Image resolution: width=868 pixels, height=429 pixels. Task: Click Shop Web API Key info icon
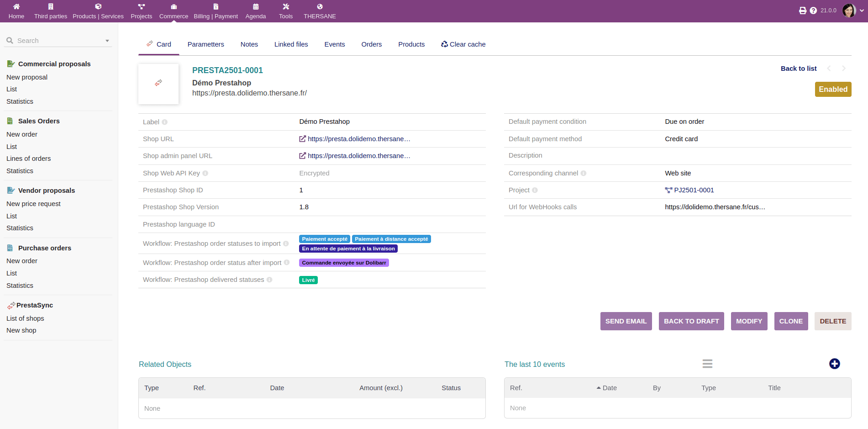(205, 173)
